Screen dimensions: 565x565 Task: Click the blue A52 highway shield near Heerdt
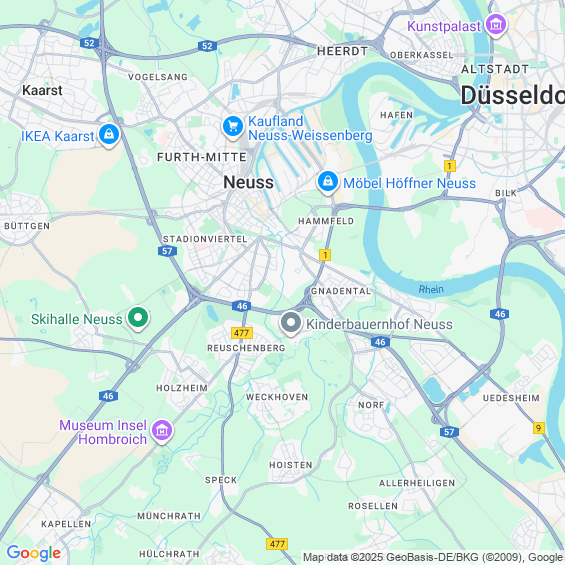[207, 46]
